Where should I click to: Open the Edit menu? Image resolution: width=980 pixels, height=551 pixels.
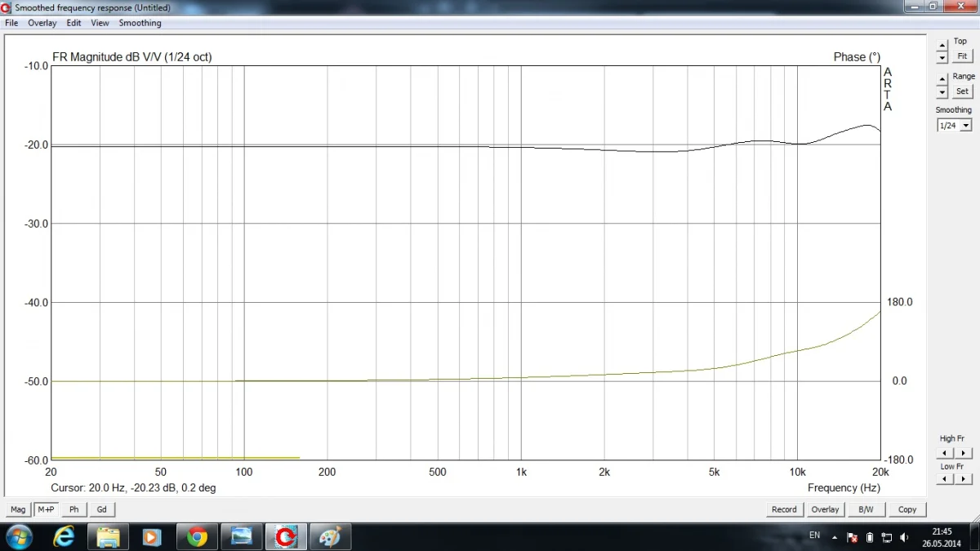tap(74, 23)
